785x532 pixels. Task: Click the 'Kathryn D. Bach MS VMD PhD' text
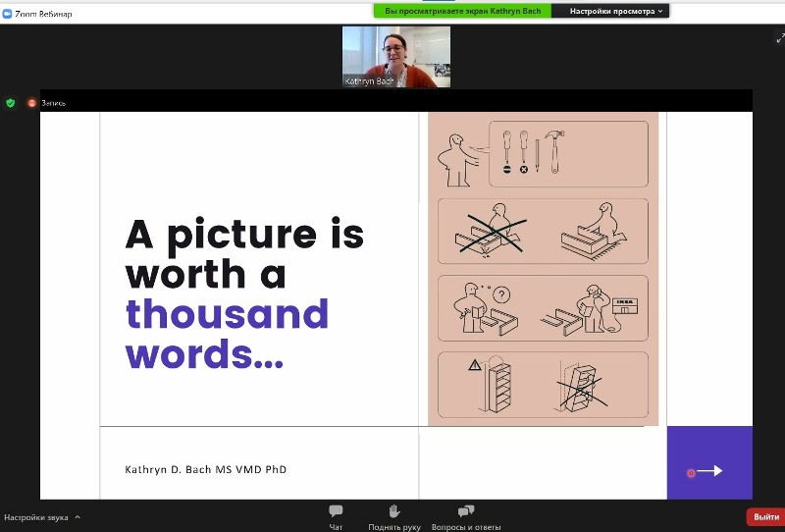206,469
